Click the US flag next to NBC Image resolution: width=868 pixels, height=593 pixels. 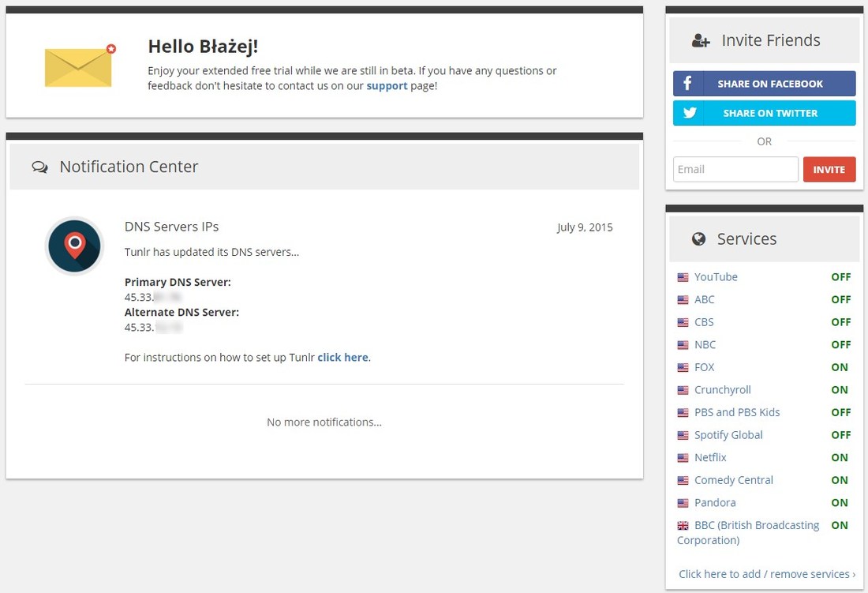[x=683, y=346]
